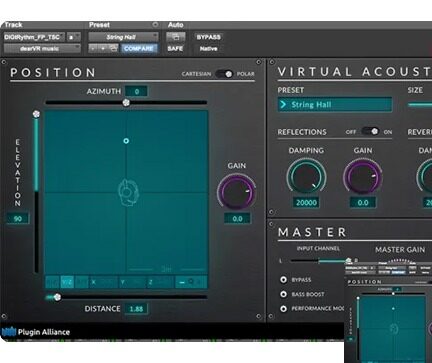Select previous preset with the minus button
This screenshot has width=432, height=363.
[x=93, y=49]
